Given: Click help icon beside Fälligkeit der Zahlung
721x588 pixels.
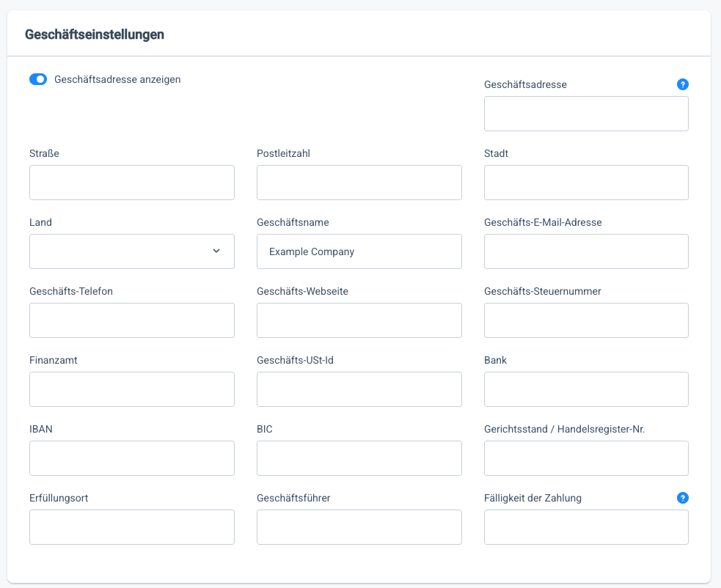Looking at the screenshot, I should click(682, 498).
